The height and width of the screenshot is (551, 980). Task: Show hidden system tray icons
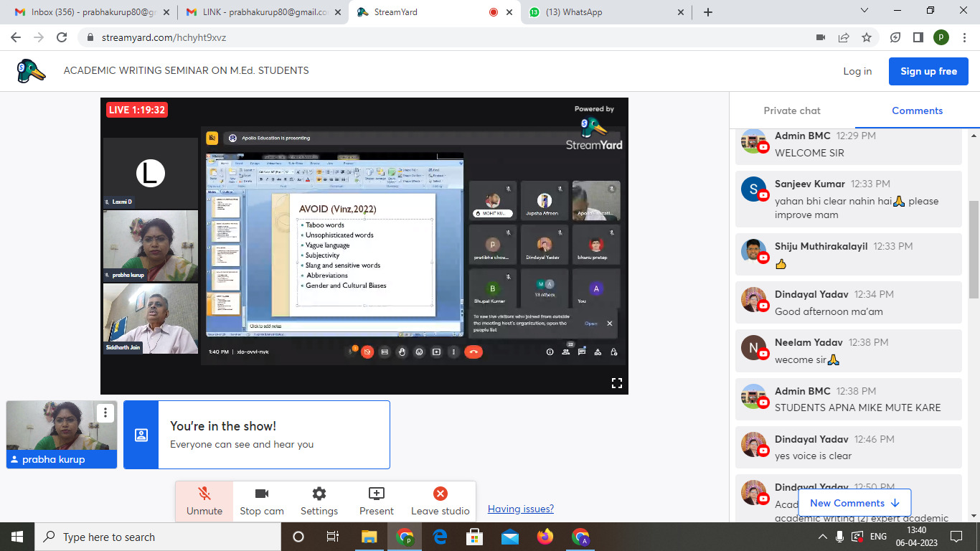click(823, 537)
